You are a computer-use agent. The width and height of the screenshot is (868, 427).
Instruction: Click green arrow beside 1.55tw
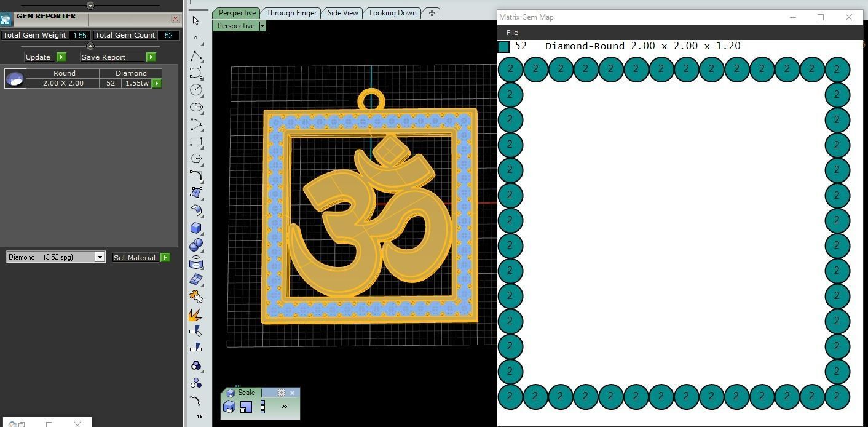157,83
